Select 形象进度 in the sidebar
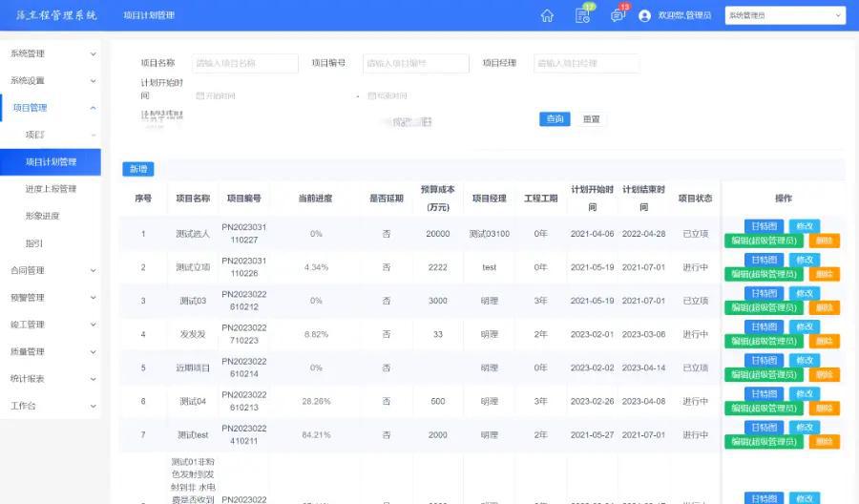The height and width of the screenshot is (504, 859). pyautogui.click(x=42, y=216)
